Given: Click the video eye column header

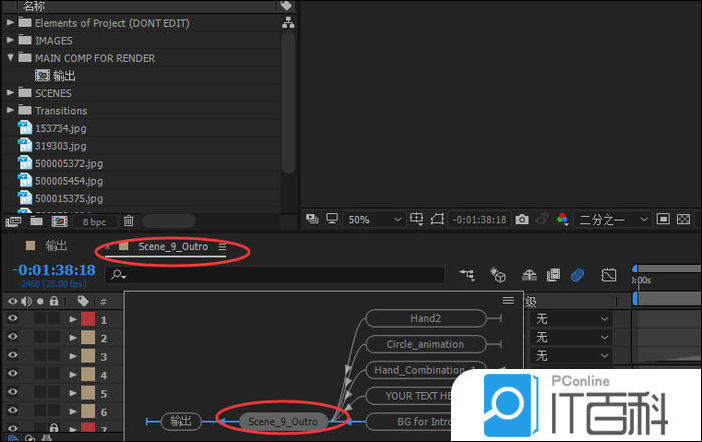Looking at the screenshot, I should tap(13, 301).
